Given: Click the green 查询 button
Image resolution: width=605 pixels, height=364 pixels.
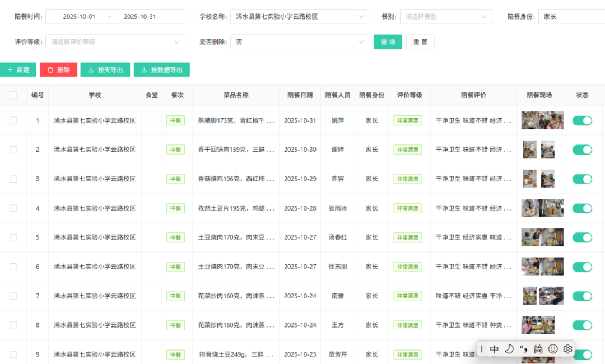Looking at the screenshot, I should click(388, 42).
